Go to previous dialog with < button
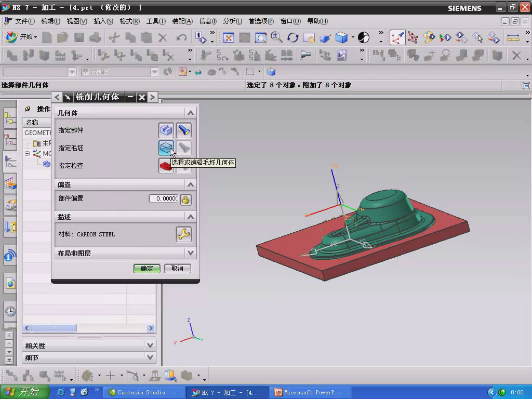The width and height of the screenshot is (532, 399). pyautogui.click(x=57, y=97)
